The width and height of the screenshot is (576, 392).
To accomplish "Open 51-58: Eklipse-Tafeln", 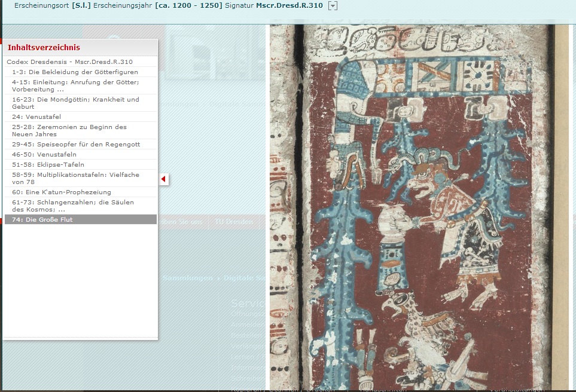I will pyautogui.click(x=48, y=164).
